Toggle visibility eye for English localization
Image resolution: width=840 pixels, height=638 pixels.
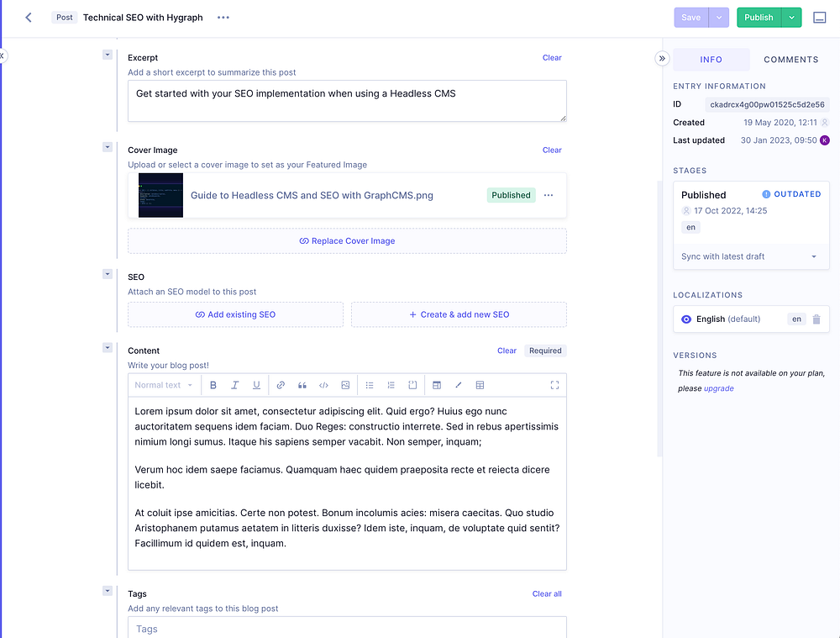click(686, 319)
